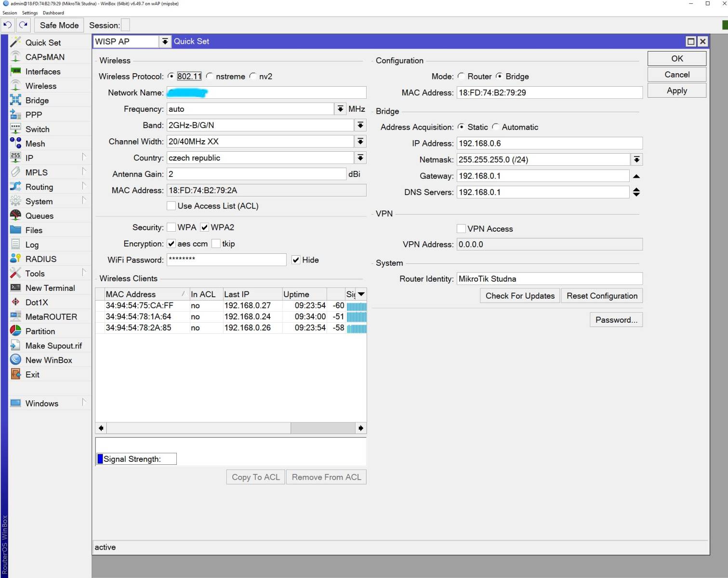Viewport: 728px width, 578px height.
Task: Open Dot1X sidebar icon
Action: pos(15,302)
